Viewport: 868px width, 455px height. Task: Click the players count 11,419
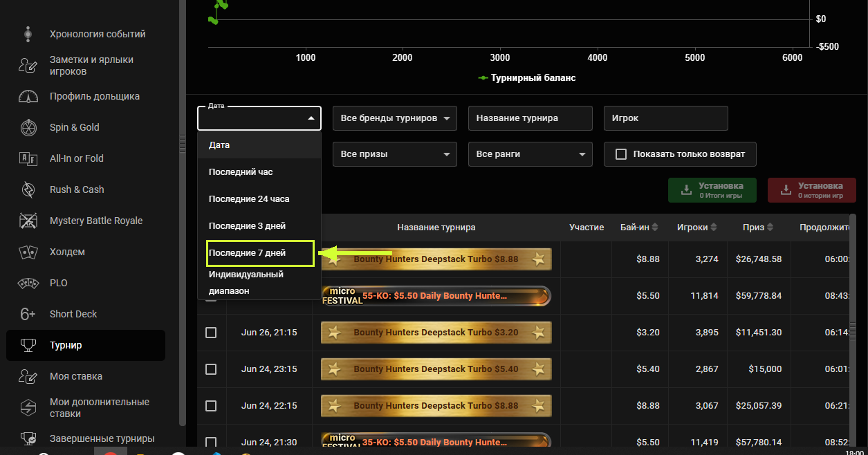point(703,442)
